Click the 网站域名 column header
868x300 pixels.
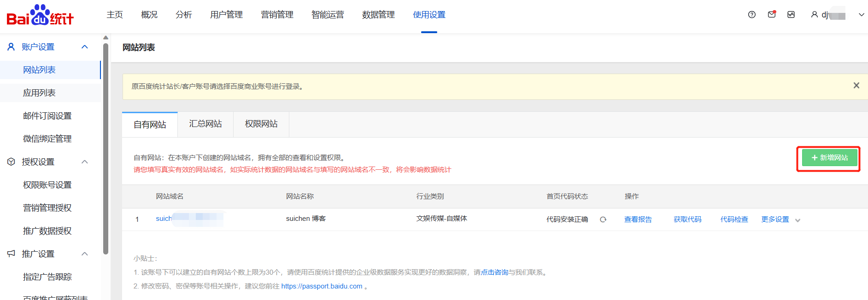tap(170, 196)
